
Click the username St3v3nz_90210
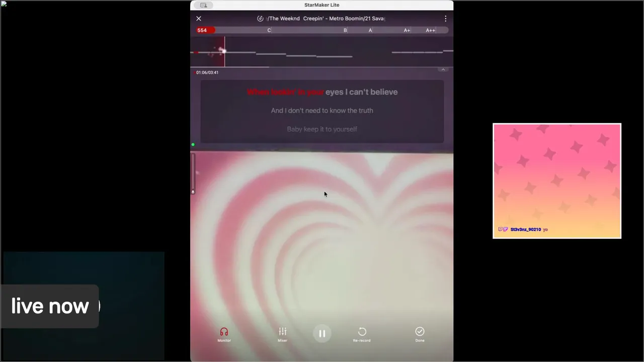coord(526,229)
